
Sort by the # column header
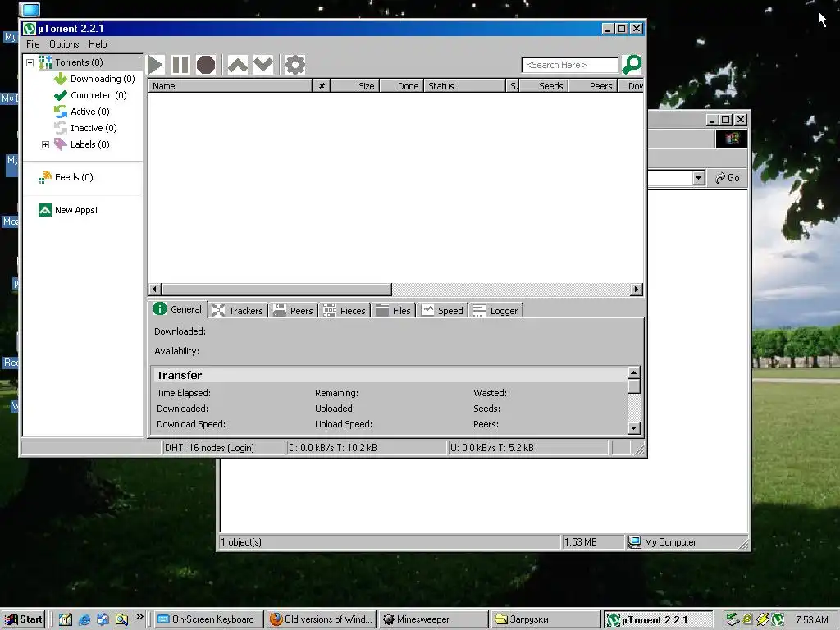(x=322, y=85)
